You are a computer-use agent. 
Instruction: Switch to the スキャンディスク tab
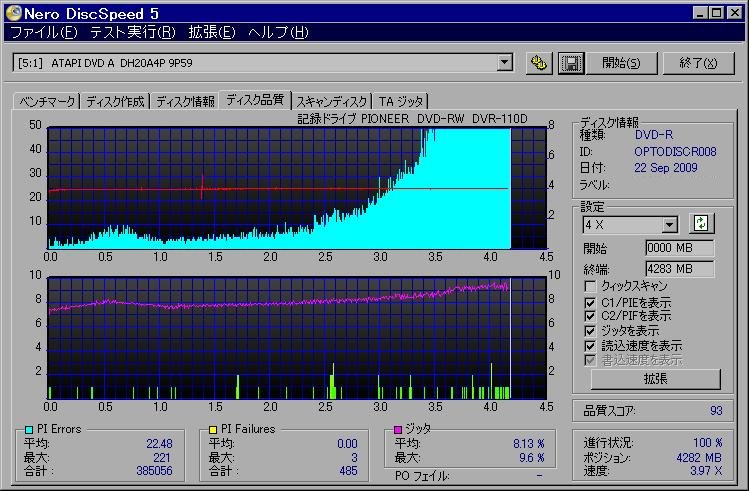pyautogui.click(x=332, y=101)
